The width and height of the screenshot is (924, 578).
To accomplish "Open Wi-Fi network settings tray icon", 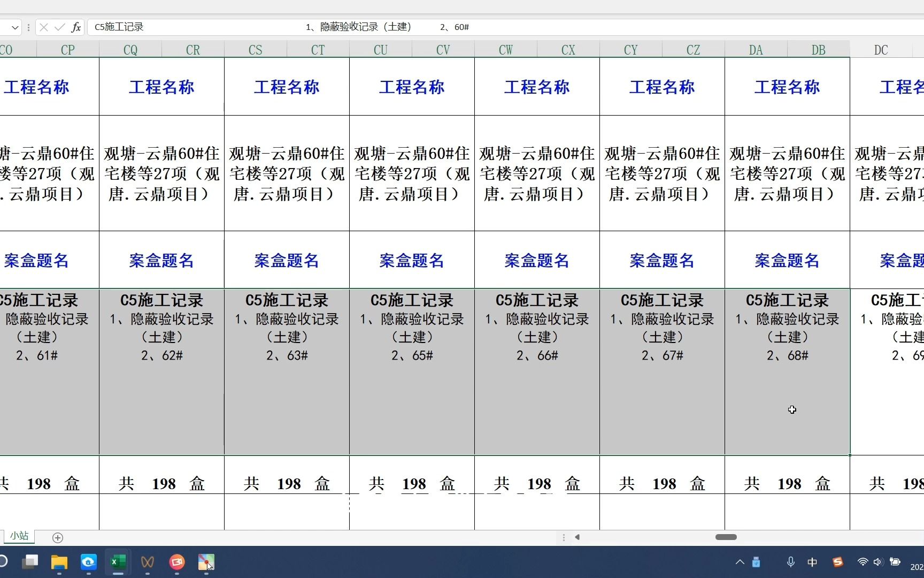I will click(863, 562).
